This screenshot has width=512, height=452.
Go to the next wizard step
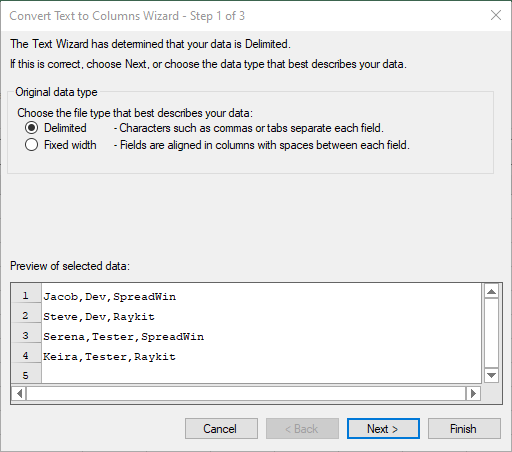click(x=383, y=429)
